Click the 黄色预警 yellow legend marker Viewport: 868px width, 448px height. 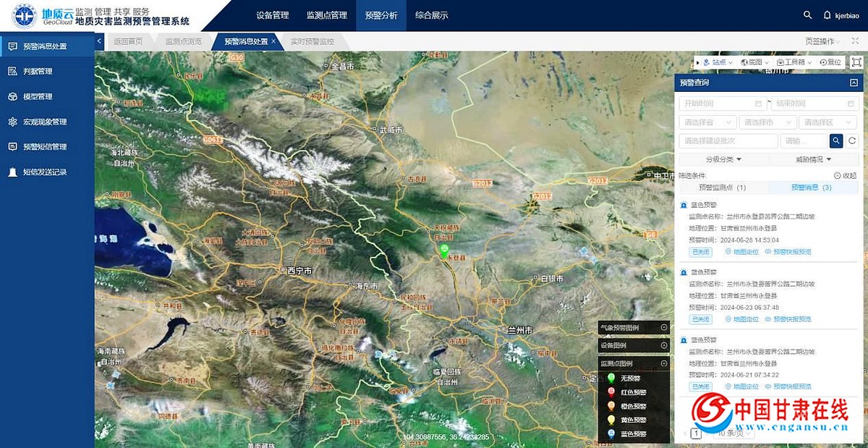point(611,420)
